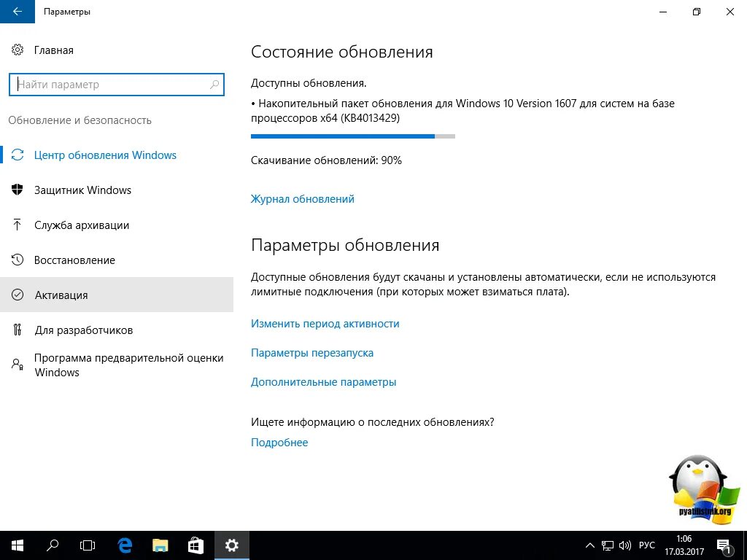Open File Explorer from the taskbar
Image resolution: width=747 pixels, height=560 pixels.
coord(160,545)
